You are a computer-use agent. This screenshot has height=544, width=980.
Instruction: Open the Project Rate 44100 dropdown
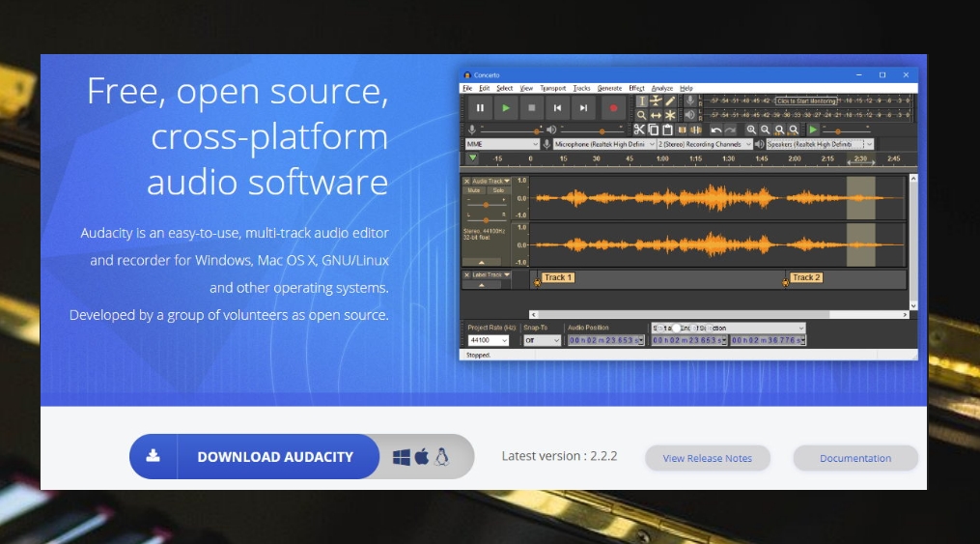pyautogui.click(x=489, y=340)
